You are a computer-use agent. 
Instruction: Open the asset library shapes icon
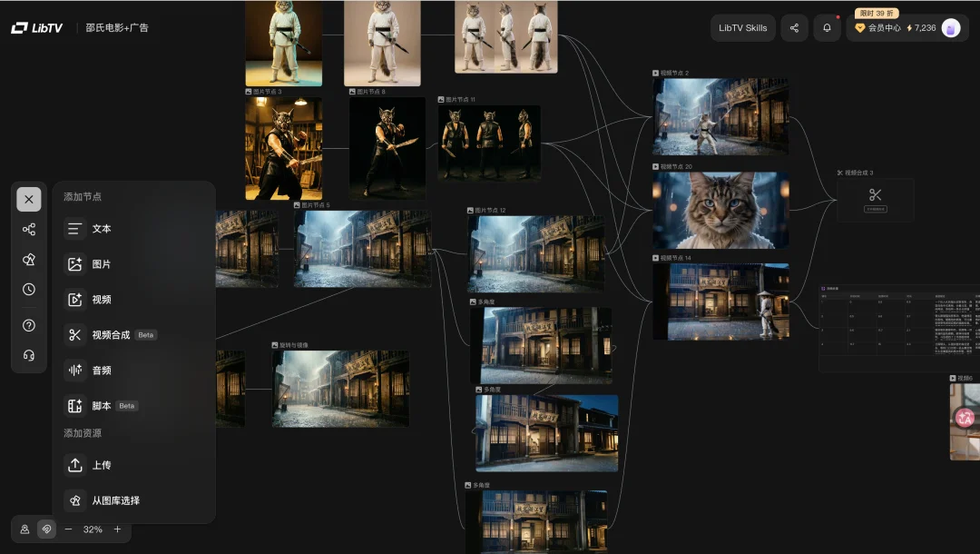(x=29, y=260)
